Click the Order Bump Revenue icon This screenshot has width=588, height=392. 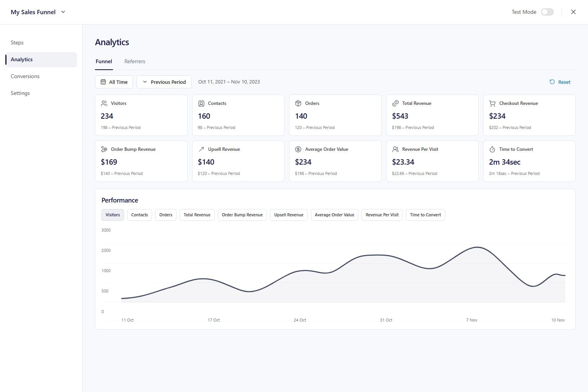coord(104,149)
